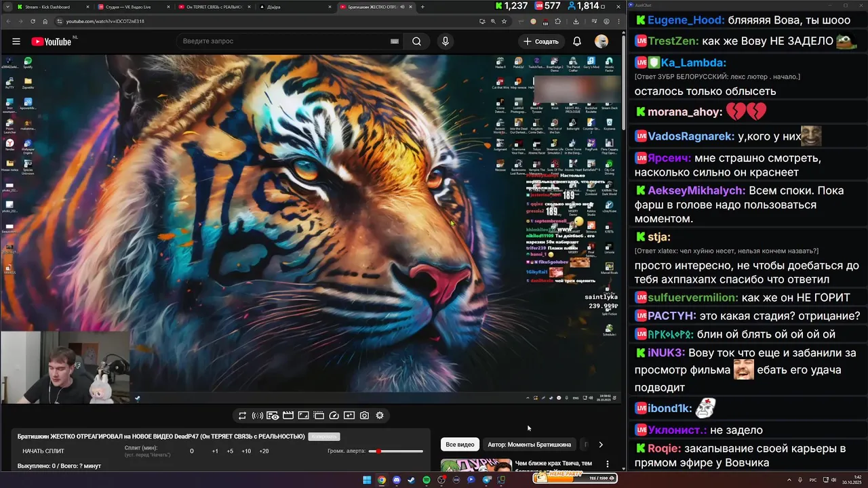Add ten minutes with +10 split button

tap(246, 451)
